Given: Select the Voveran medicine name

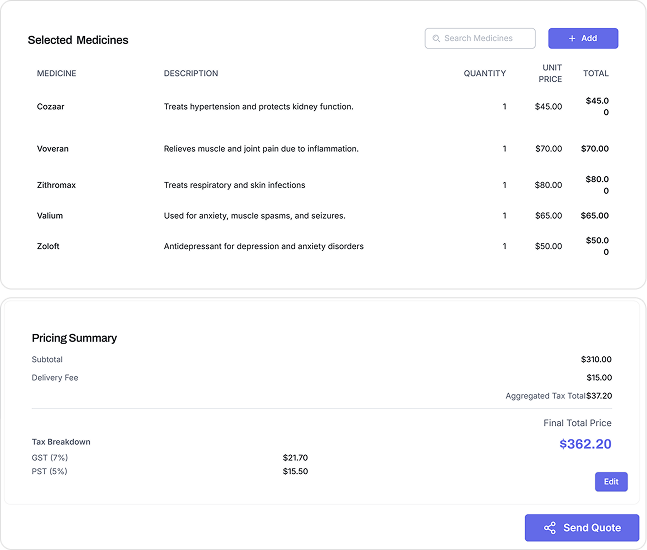Looking at the screenshot, I should tap(53, 149).
